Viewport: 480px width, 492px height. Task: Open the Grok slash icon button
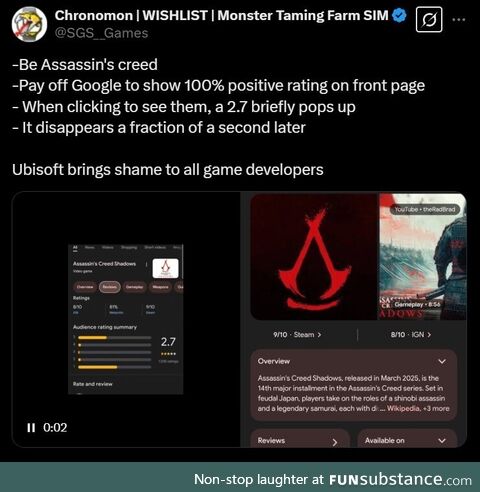click(429, 20)
